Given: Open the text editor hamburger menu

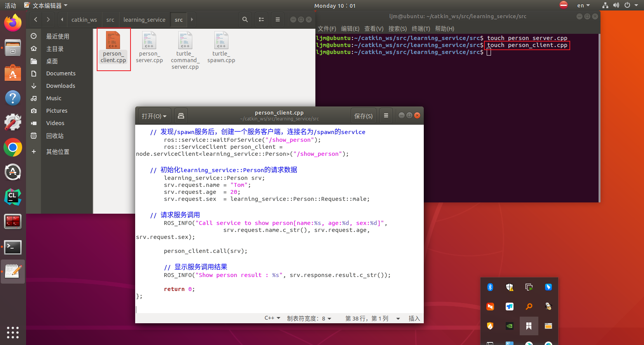Looking at the screenshot, I should pyautogui.click(x=386, y=116).
